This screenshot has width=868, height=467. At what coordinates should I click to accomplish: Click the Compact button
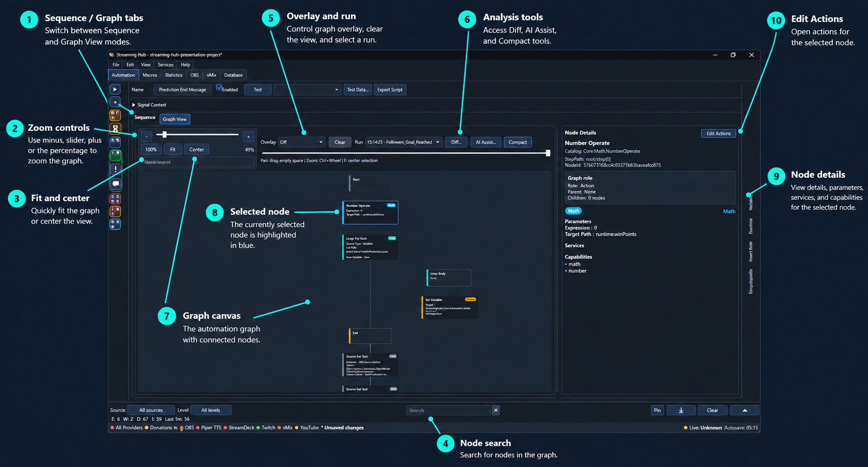(518, 142)
